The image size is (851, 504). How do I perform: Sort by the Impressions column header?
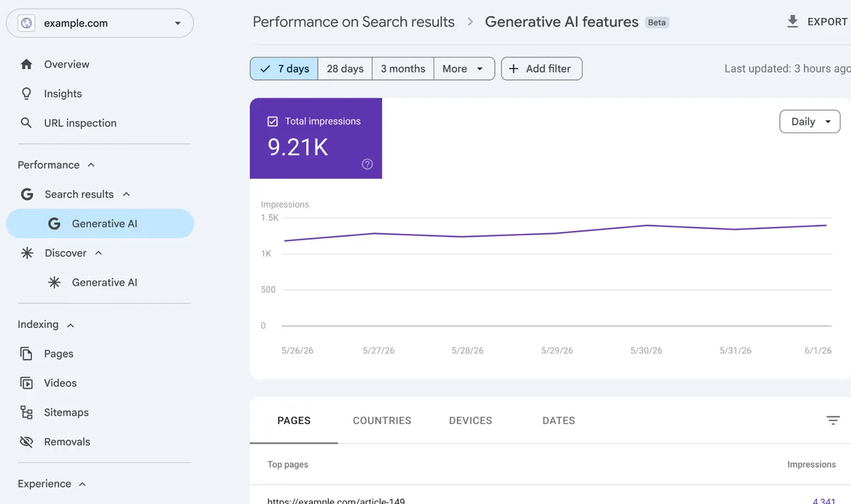pos(811,464)
